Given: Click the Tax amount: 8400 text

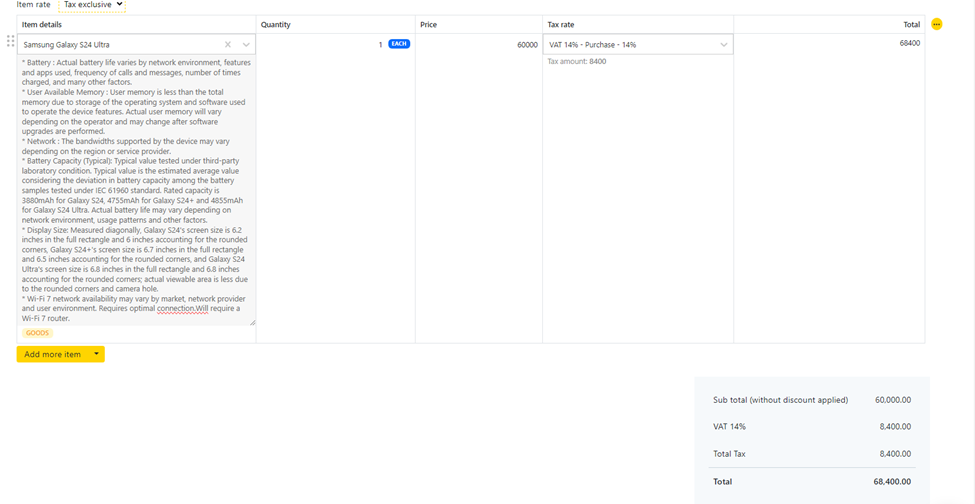Looking at the screenshot, I should pyautogui.click(x=576, y=62).
